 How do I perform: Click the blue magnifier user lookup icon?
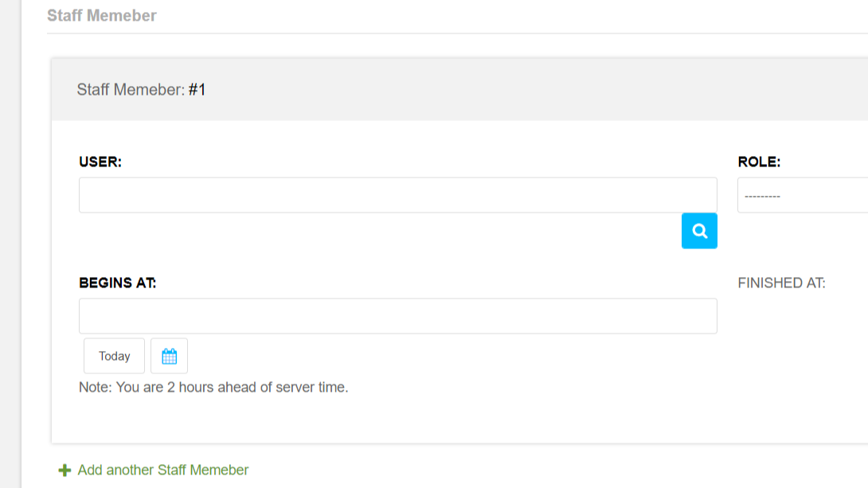pyautogui.click(x=699, y=231)
